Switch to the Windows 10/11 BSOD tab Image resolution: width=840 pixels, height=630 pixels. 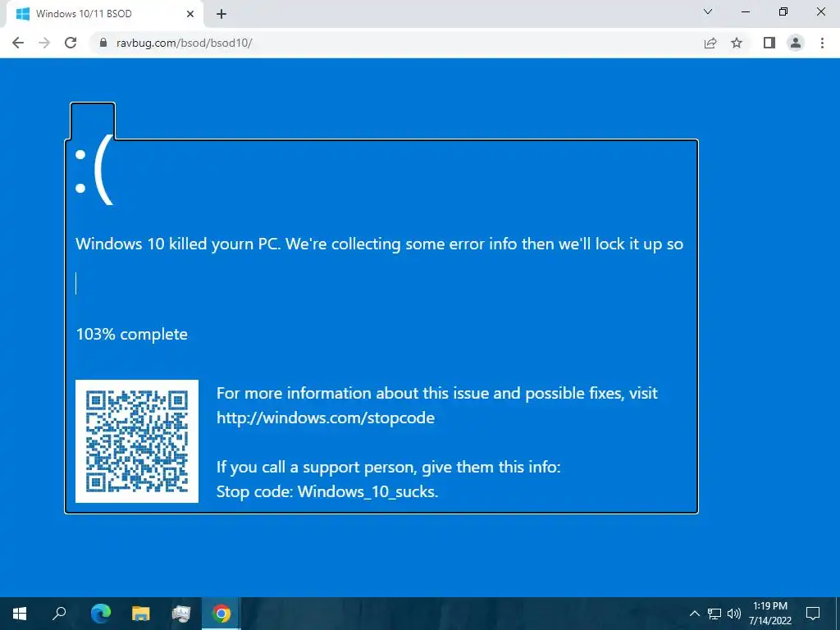104,14
